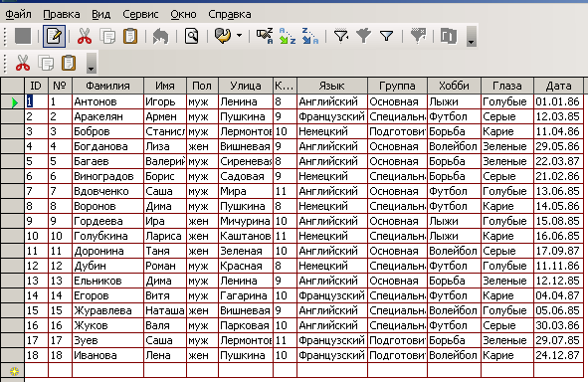588x382 pixels.
Task: Select the Хобби column header
Action: (454, 86)
